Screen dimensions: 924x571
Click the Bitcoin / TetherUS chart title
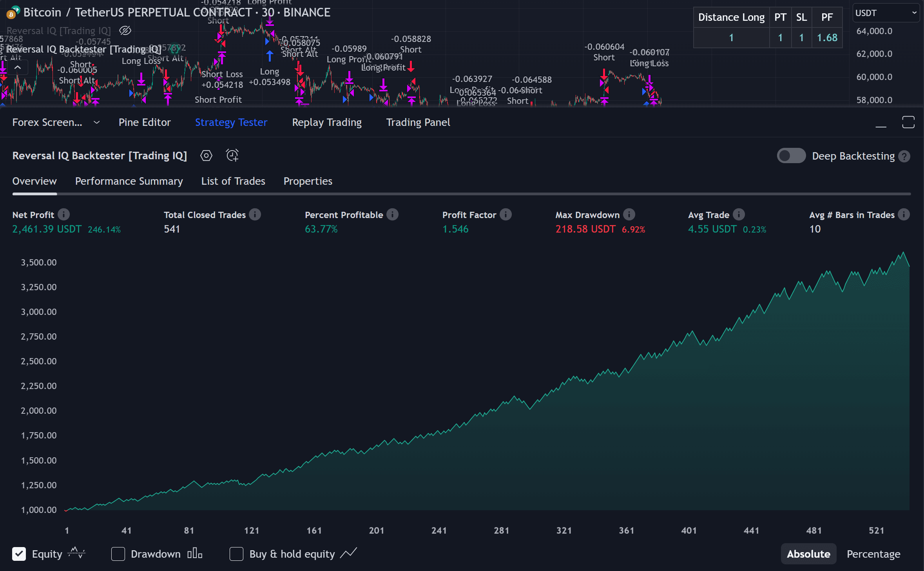(177, 13)
